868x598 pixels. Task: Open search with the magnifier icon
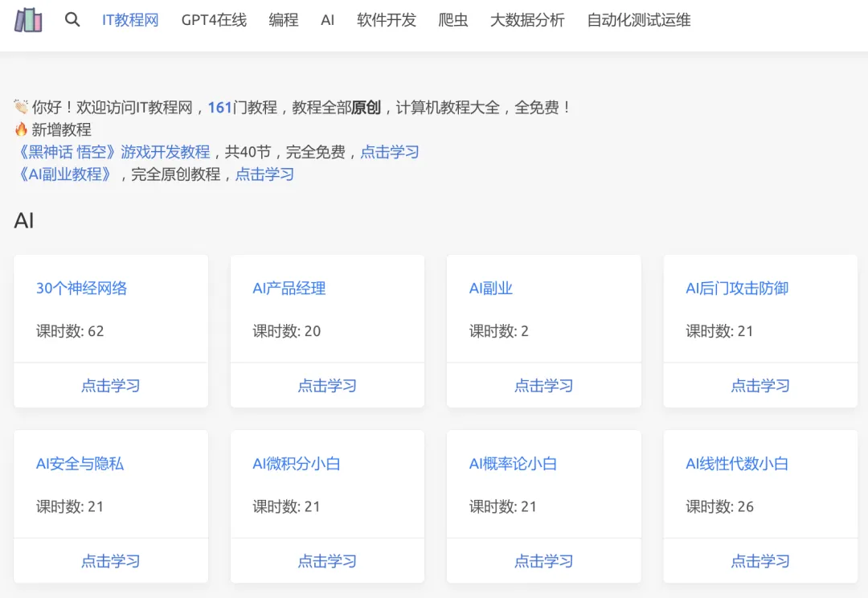(72, 20)
